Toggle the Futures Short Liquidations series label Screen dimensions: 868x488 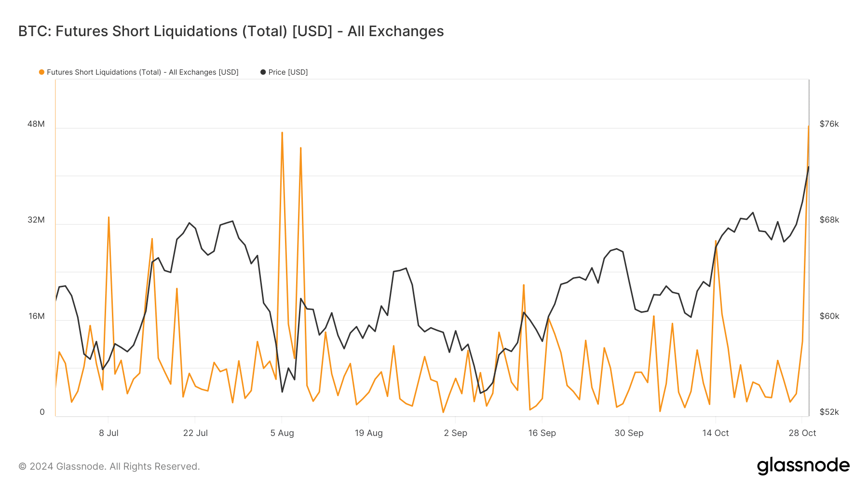point(142,72)
